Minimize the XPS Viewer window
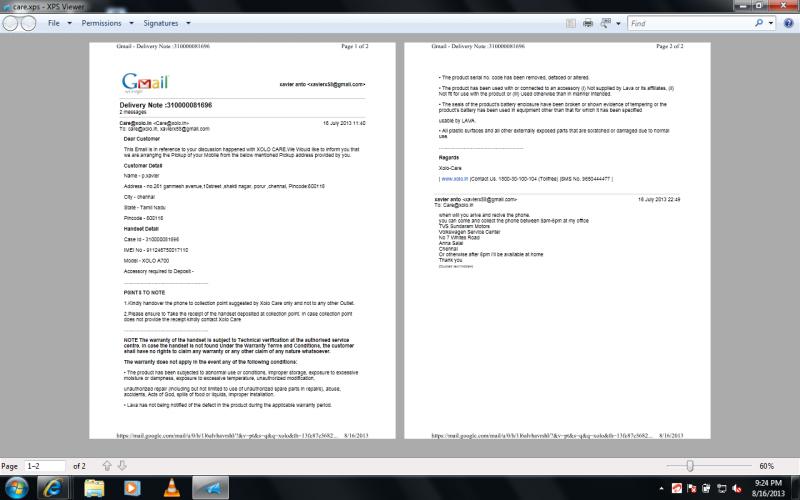The height and width of the screenshot is (500, 800). [742, 6]
